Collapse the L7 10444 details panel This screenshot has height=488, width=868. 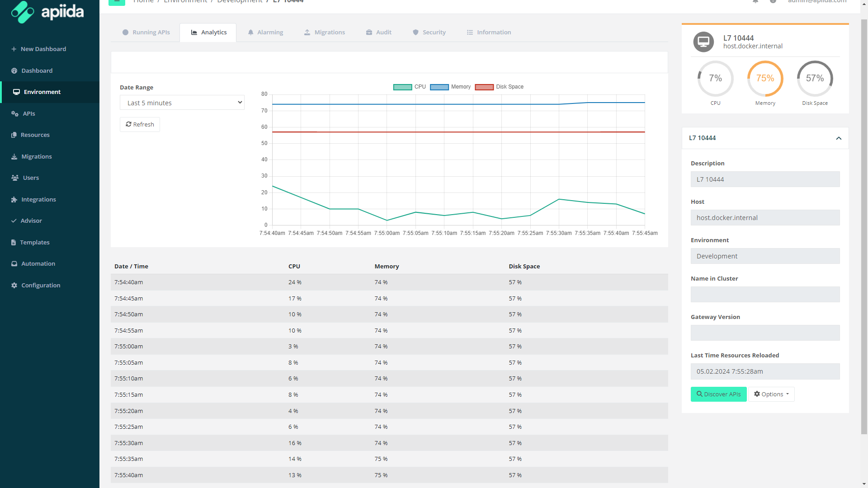tap(839, 138)
